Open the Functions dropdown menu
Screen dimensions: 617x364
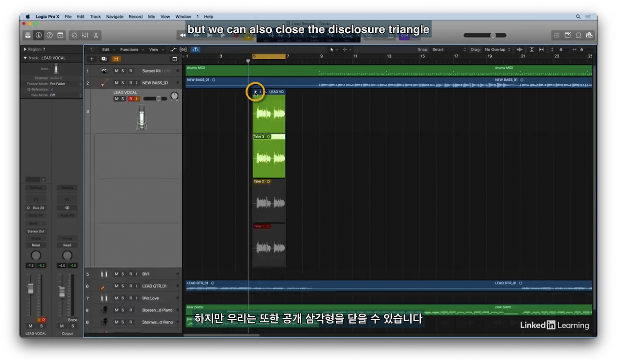pos(131,50)
